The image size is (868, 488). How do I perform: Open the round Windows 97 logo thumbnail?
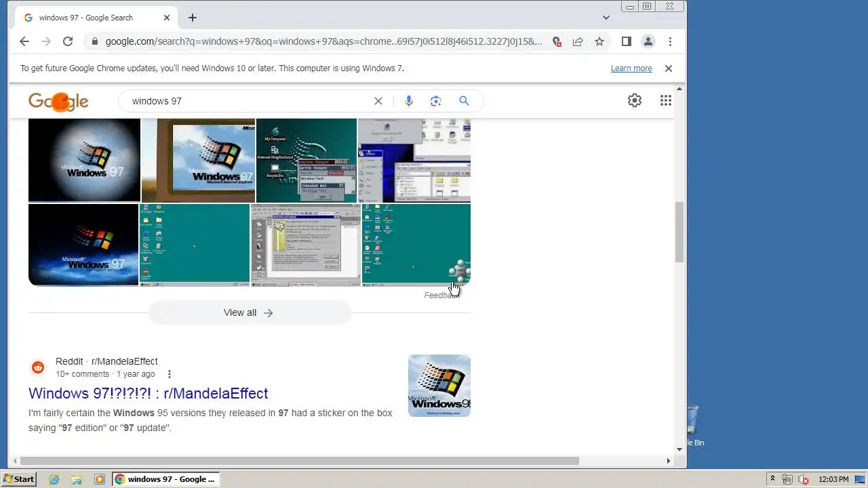(x=84, y=160)
